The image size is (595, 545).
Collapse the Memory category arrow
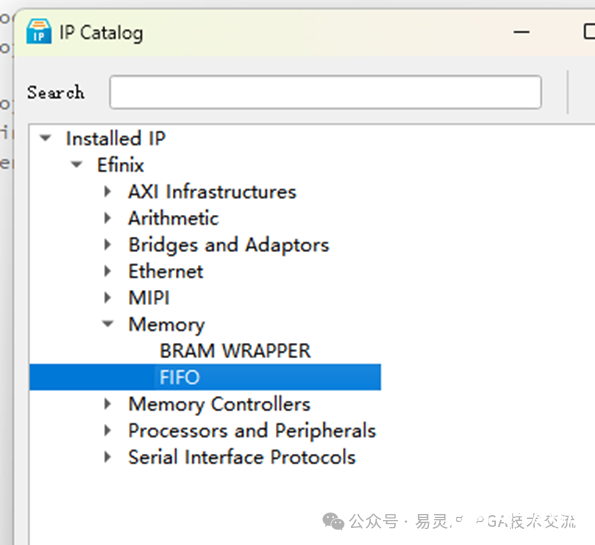[108, 324]
